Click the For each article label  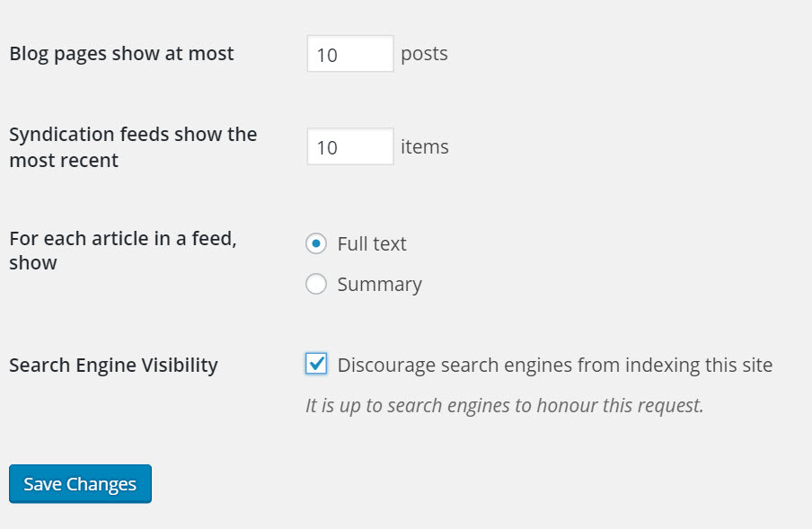click(122, 251)
